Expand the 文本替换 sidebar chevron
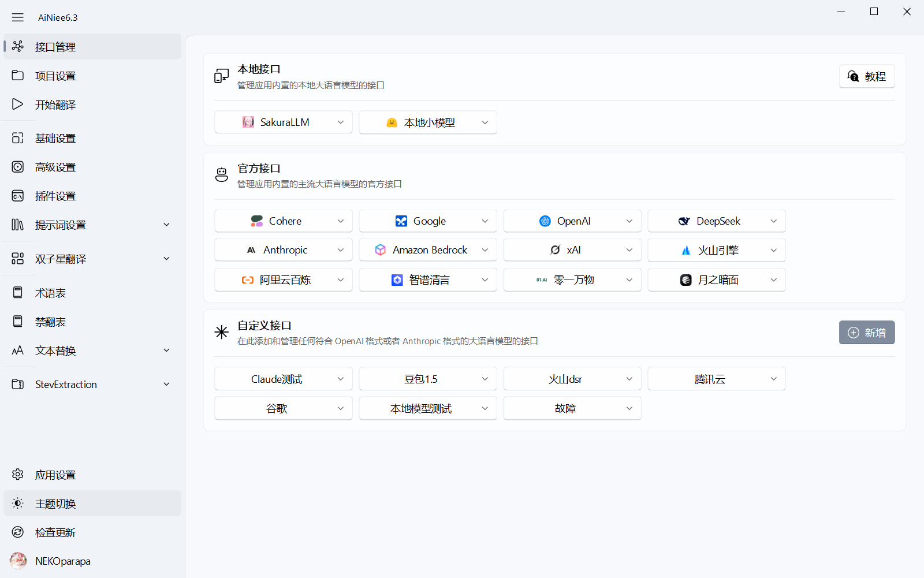 [166, 350]
